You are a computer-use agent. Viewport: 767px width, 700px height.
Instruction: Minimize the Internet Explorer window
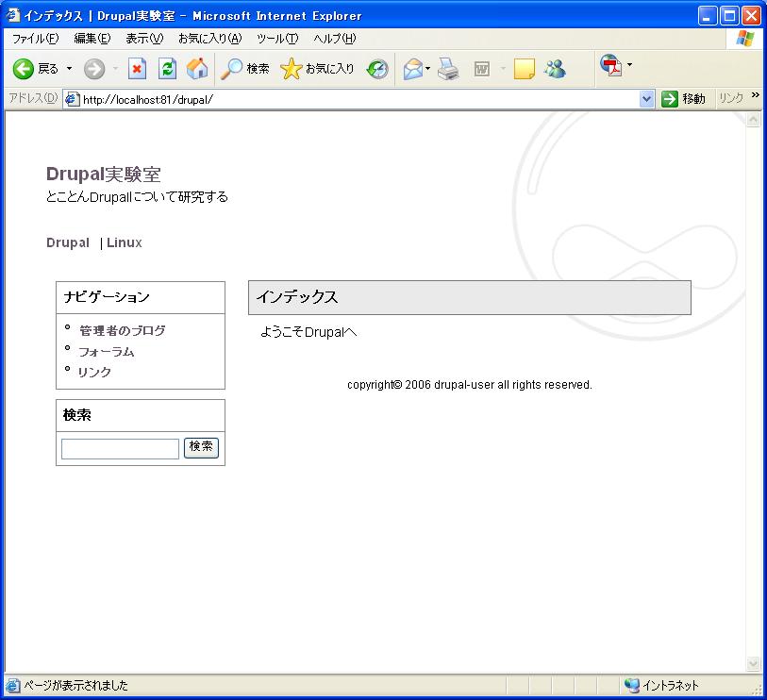click(707, 16)
